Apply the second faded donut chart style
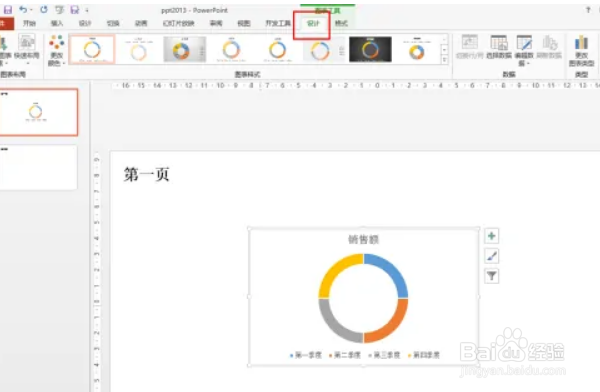The height and width of the screenshot is (392, 600). [139, 49]
